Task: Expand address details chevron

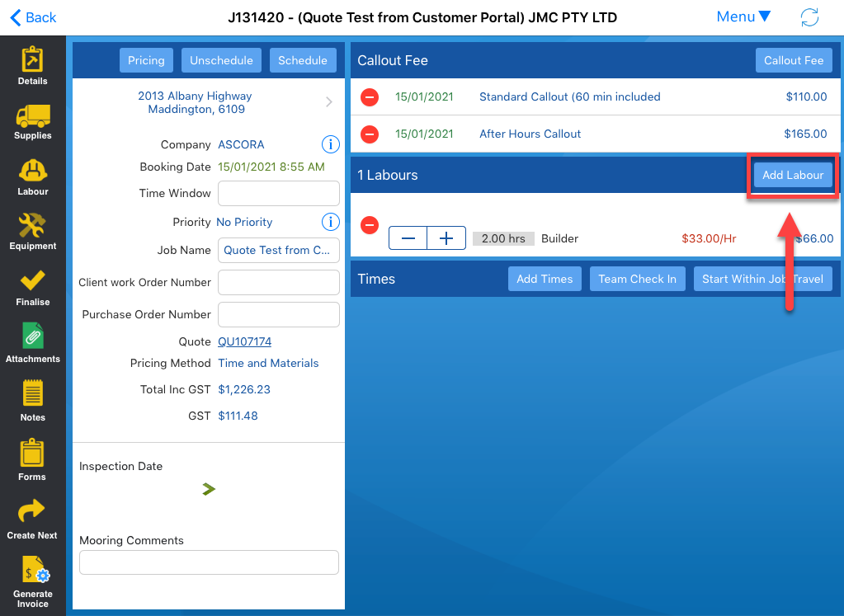Action: coord(329,102)
